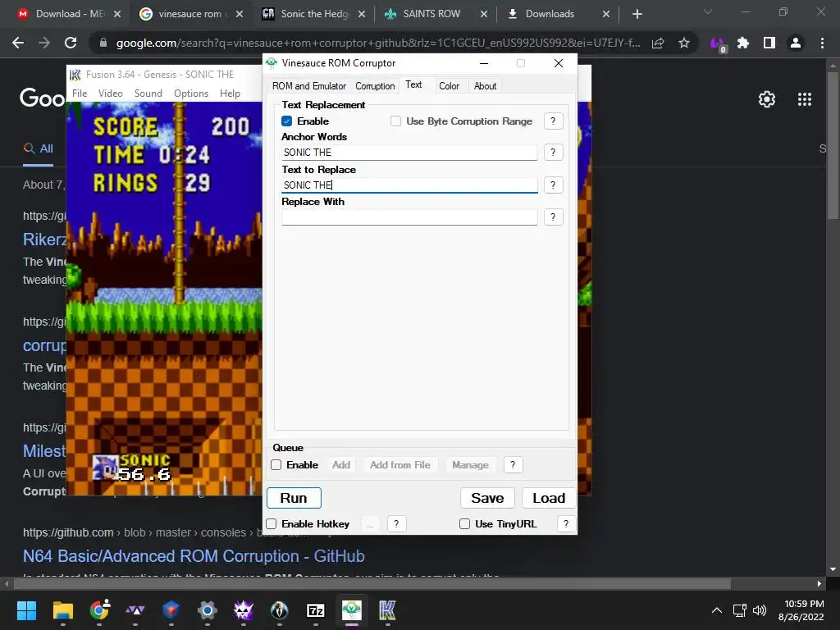Image resolution: width=840 pixels, height=630 pixels.
Task: Open the Replace With help button
Action: 553,217
